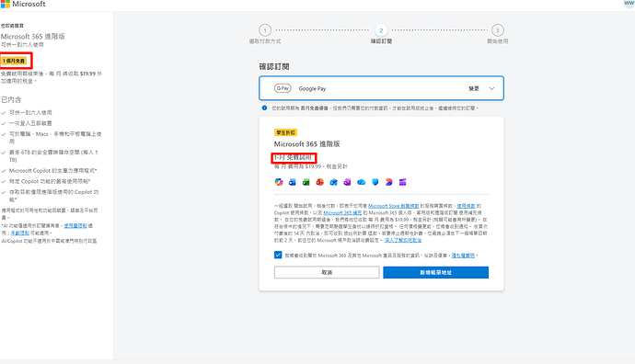Click the Google Pay payment label
This screenshot has height=364, width=635.
coord(312,88)
